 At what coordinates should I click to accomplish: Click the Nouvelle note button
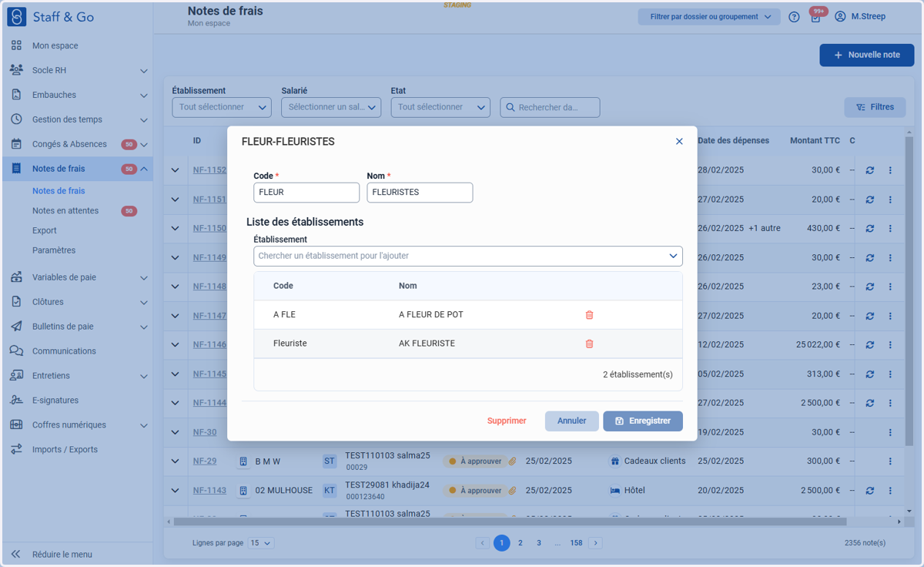click(867, 55)
